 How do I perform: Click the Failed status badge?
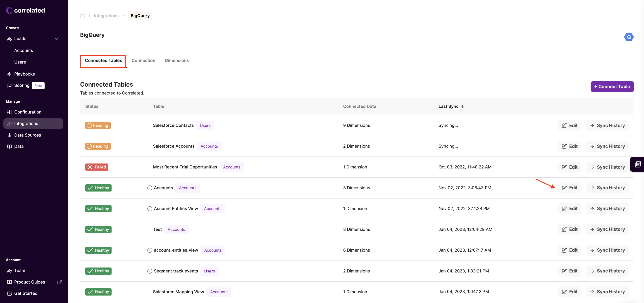(97, 167)
